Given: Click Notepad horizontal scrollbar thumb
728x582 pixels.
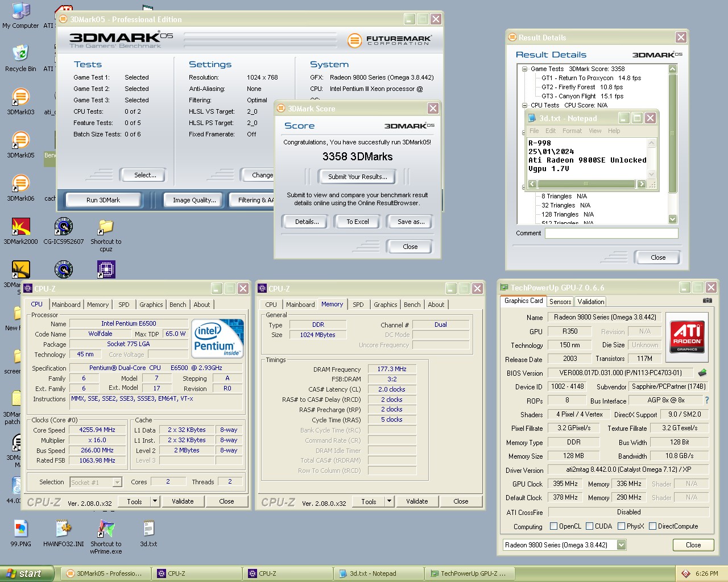Looking at the screenshot, I should pyautogui.click(x=586, y=184).
